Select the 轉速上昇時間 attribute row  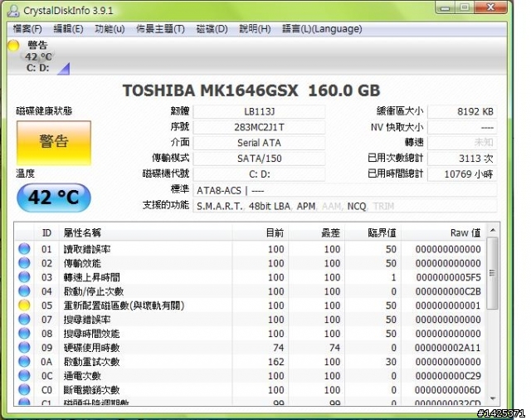tap(250, 277)
